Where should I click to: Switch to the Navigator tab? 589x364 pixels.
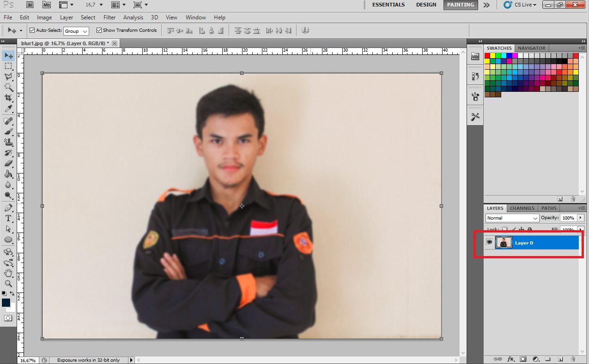[x=531, y=48]
